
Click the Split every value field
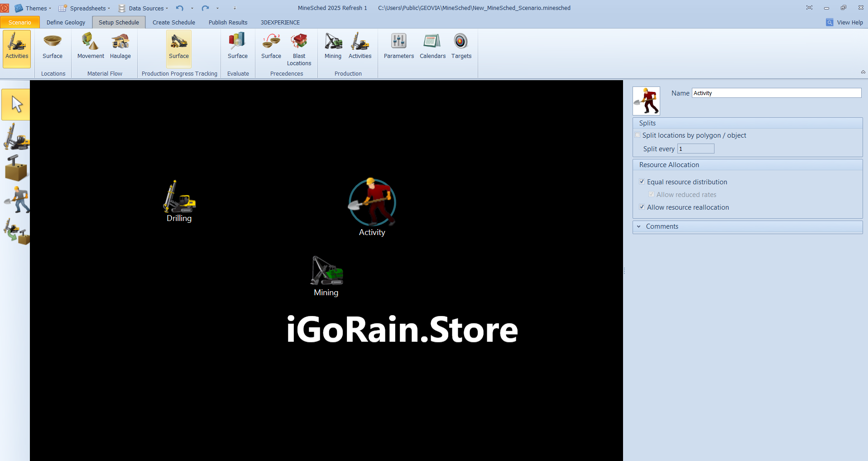[695, 149]
